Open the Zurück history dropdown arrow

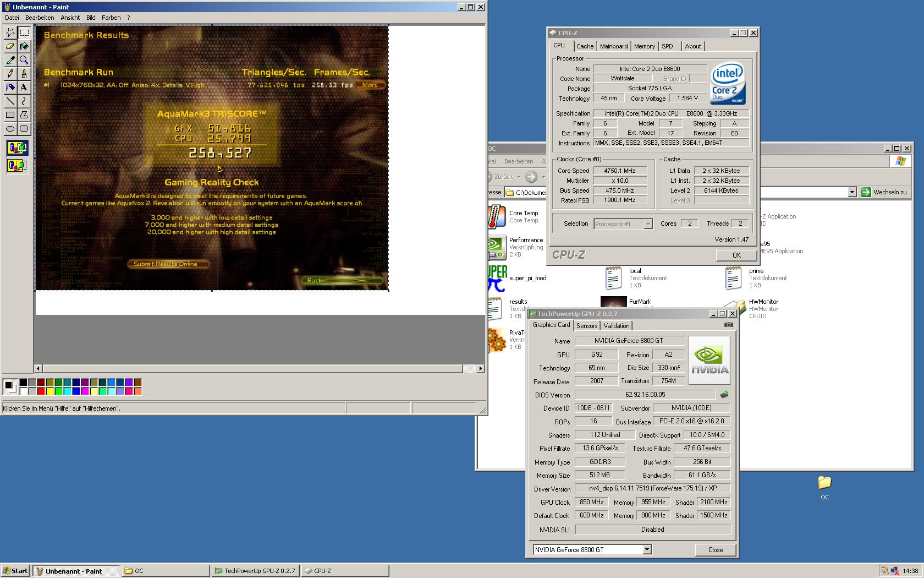tap(519, 177)
